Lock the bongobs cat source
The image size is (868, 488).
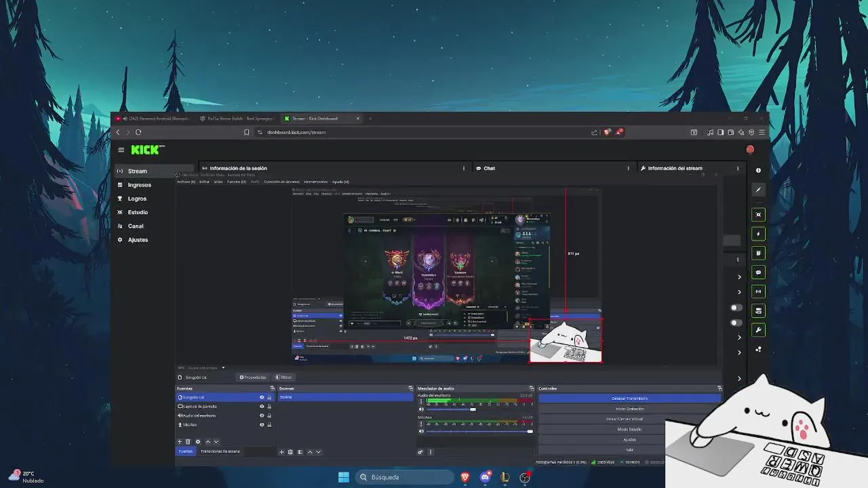(x=269, y=397)
